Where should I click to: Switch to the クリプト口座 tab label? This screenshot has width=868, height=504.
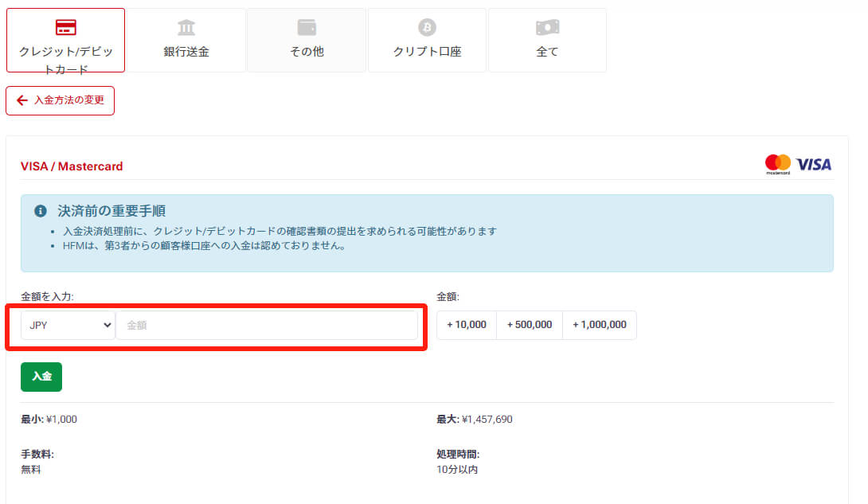pos(427,52)
